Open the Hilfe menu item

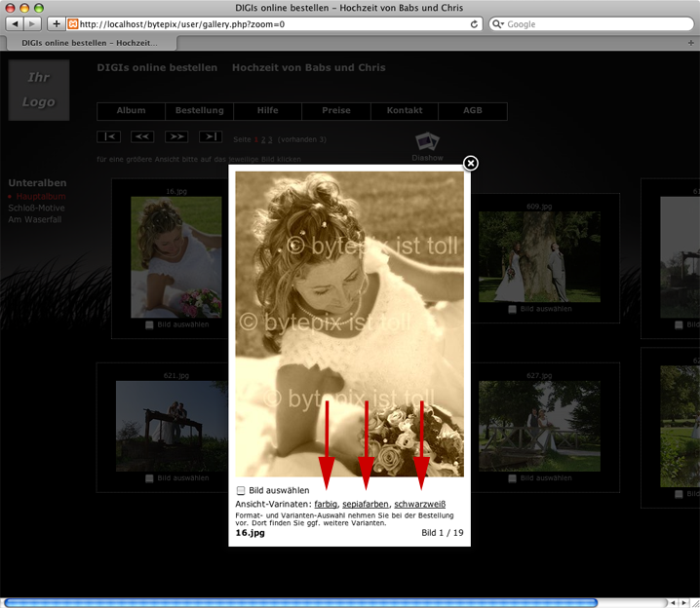point(267,111)
